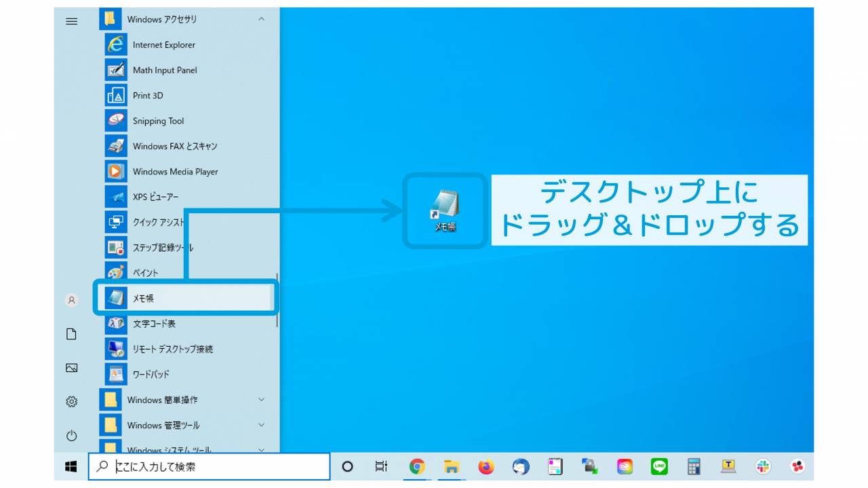
Task: Open Cortana circle on the taskbar
Action: coord(347,466)
